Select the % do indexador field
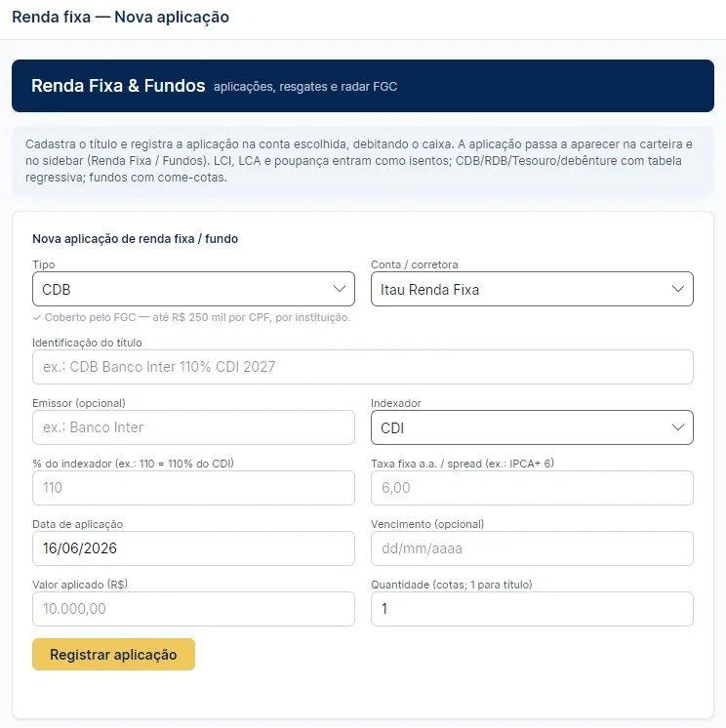726x728 pixels. (193, 488)
